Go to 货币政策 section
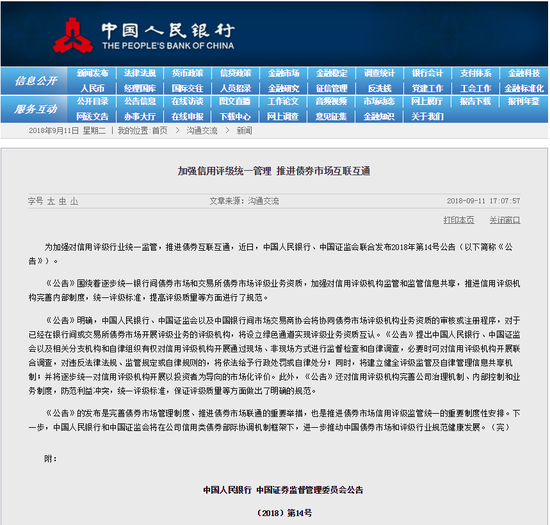 [188, 73]
